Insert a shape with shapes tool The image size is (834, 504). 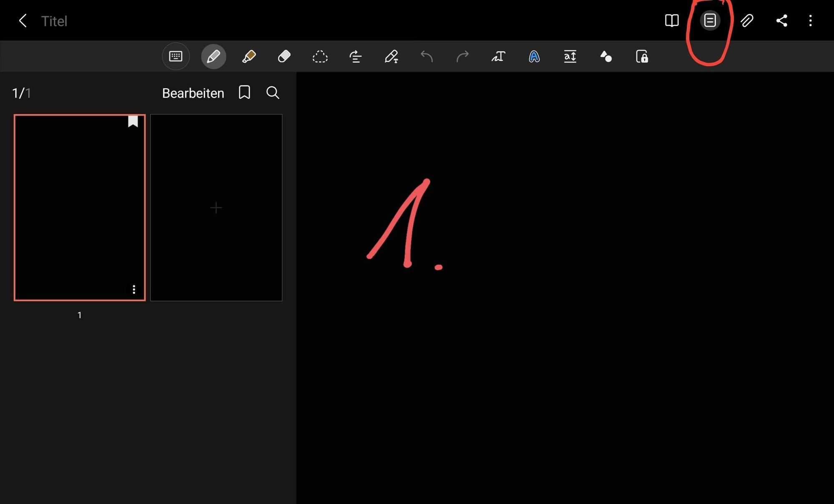tap(606, 56)
